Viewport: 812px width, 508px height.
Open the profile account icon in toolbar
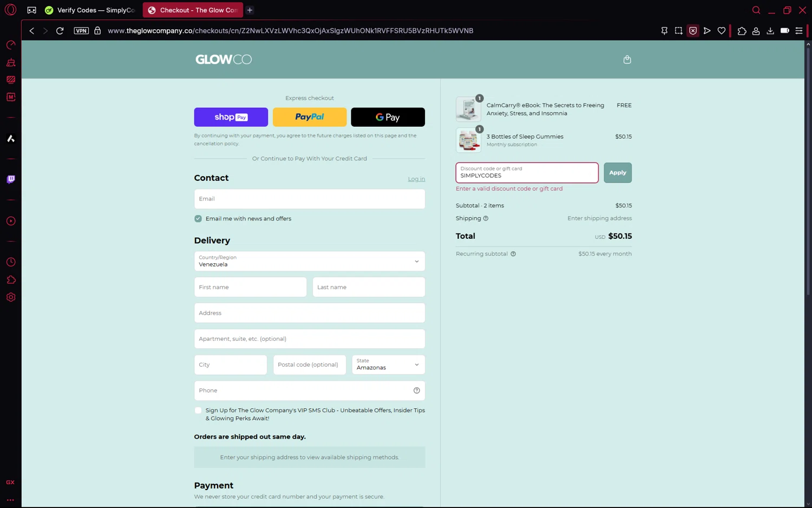point(756,31)
